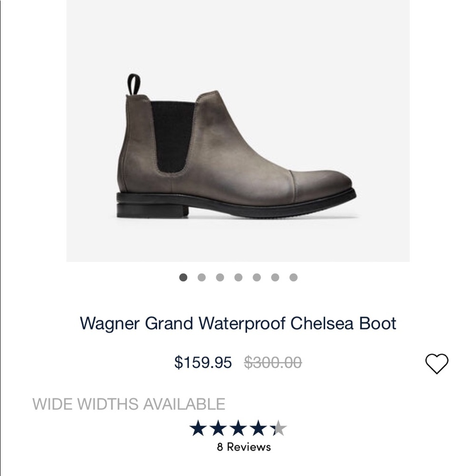Select the second image carousel dot
The width and height of the screenshot is (476, 476).
tap(201, 276)
